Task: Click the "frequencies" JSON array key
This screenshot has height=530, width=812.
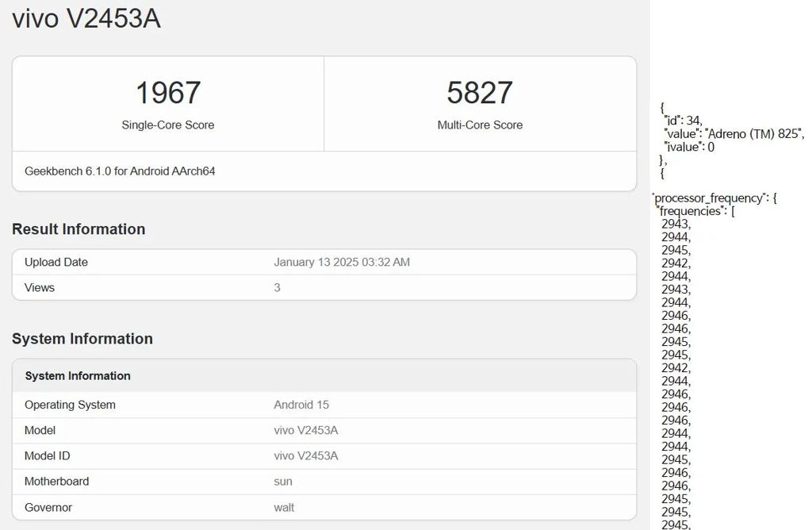Action: pos(691,211)
